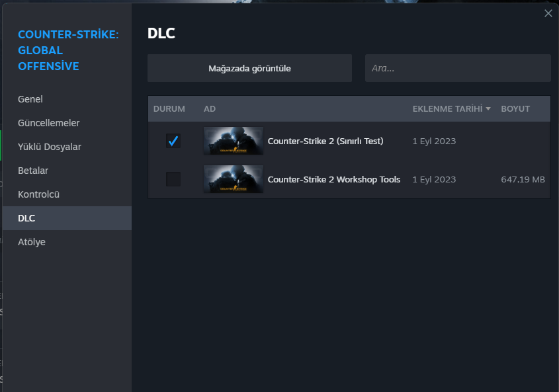Switch to Güncellemeler section
This screenshot has width=559, height=392.
coord(67,123)
